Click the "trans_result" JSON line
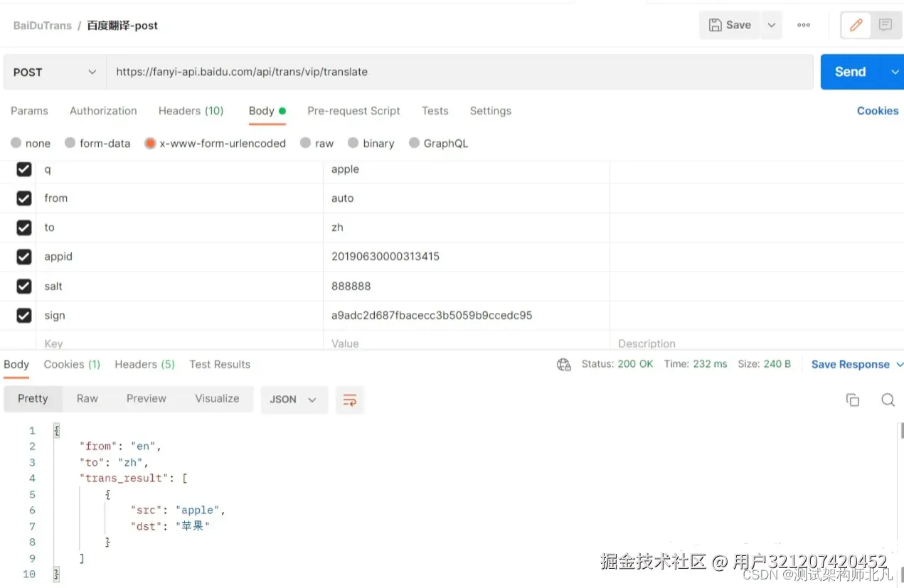Screen dimensions: 904x588 134,479
